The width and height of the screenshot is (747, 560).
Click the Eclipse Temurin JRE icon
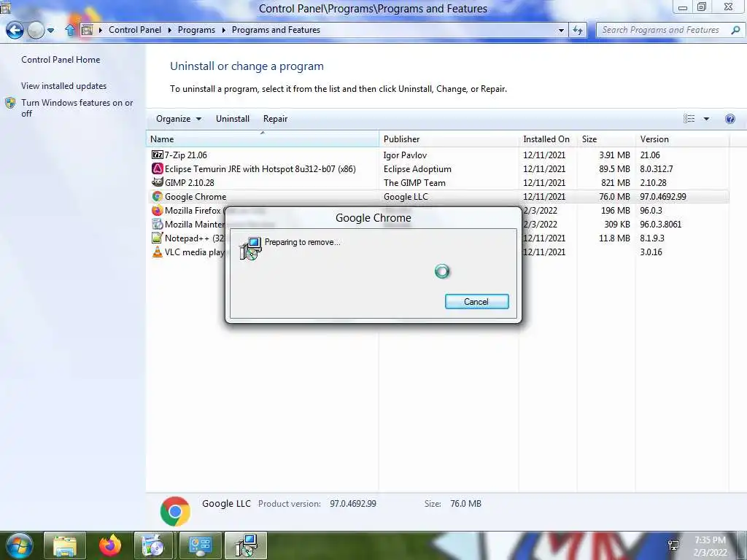158,168
